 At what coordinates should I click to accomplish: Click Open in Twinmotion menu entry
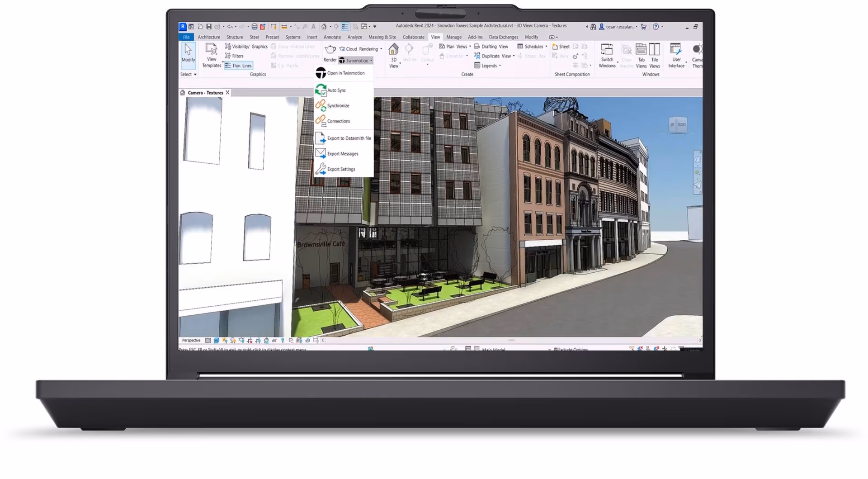345,73
